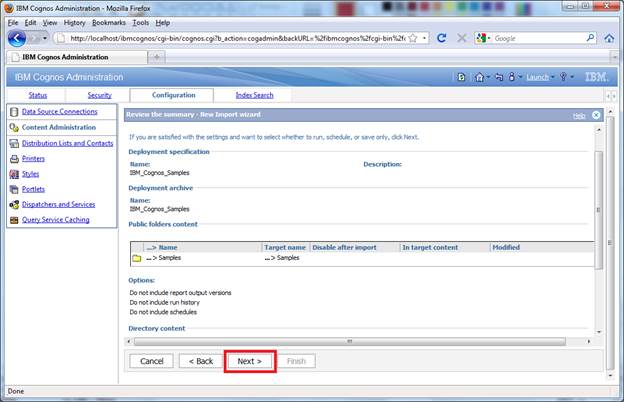Click the Firefox reload icon
Image resolution: width=624 pixels, height=402 pixels.
441,38
